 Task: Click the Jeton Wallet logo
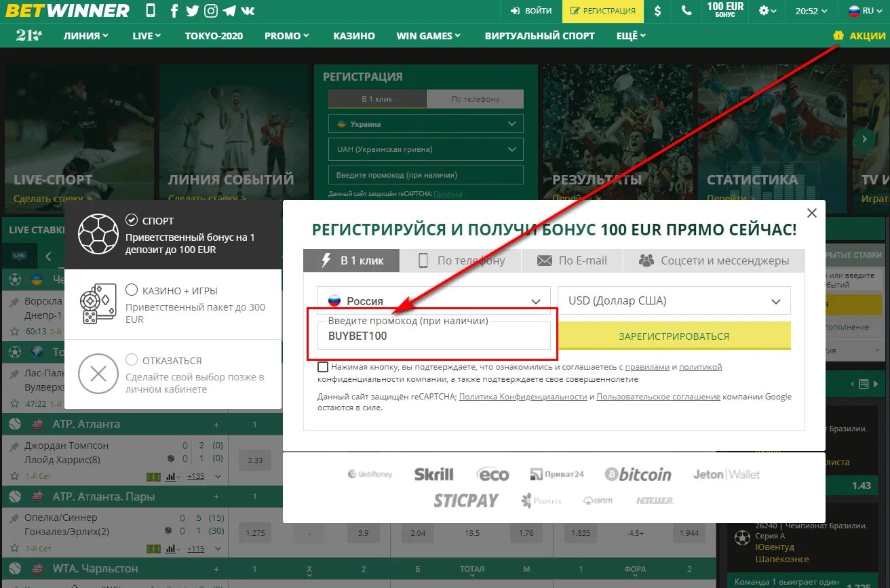[x=727, y=474]
